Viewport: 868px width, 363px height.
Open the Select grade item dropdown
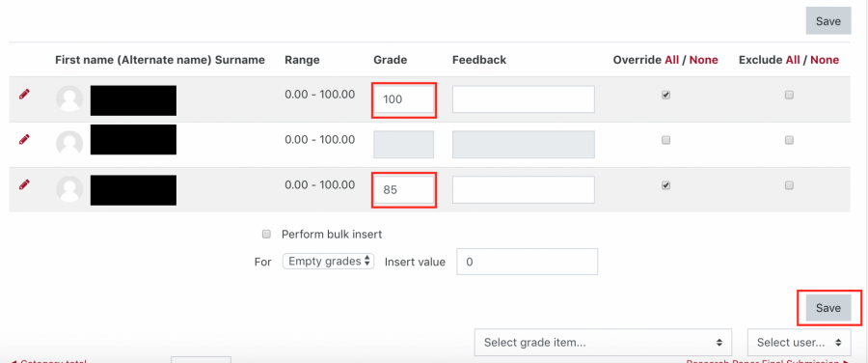coord(603,343)
